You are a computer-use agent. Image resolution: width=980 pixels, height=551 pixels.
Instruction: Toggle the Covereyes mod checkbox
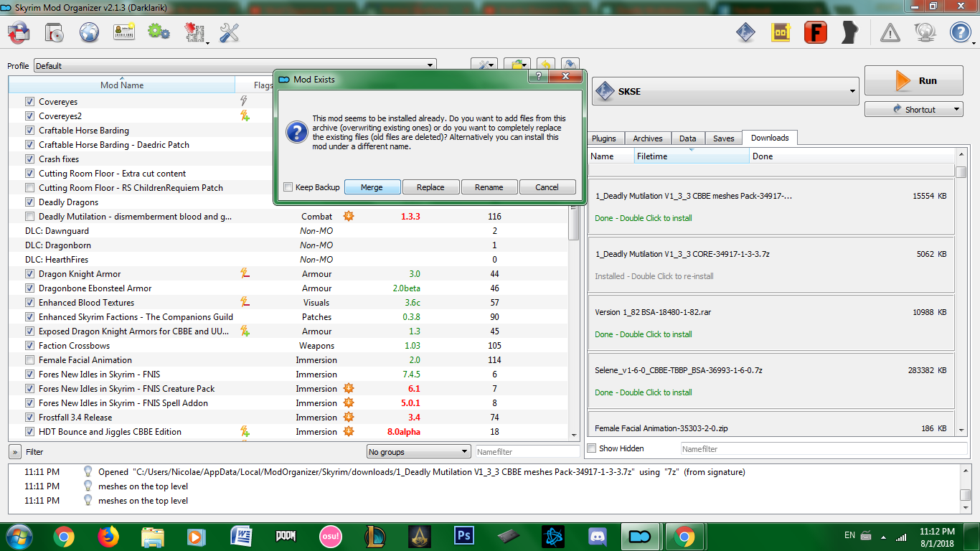[29, 101]
